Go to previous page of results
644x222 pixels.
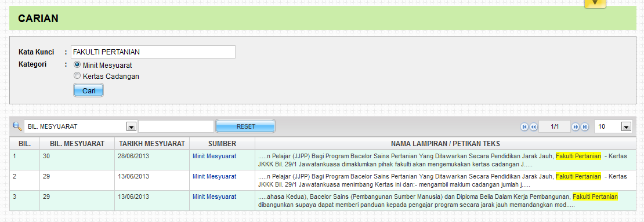tap(533, 127)
